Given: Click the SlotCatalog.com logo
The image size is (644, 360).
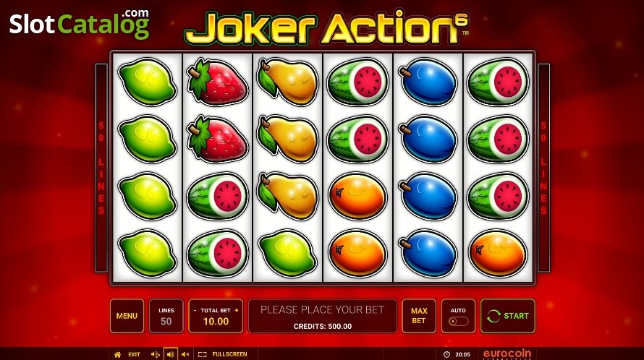Looking at the screenshot, I should point(80,23).
